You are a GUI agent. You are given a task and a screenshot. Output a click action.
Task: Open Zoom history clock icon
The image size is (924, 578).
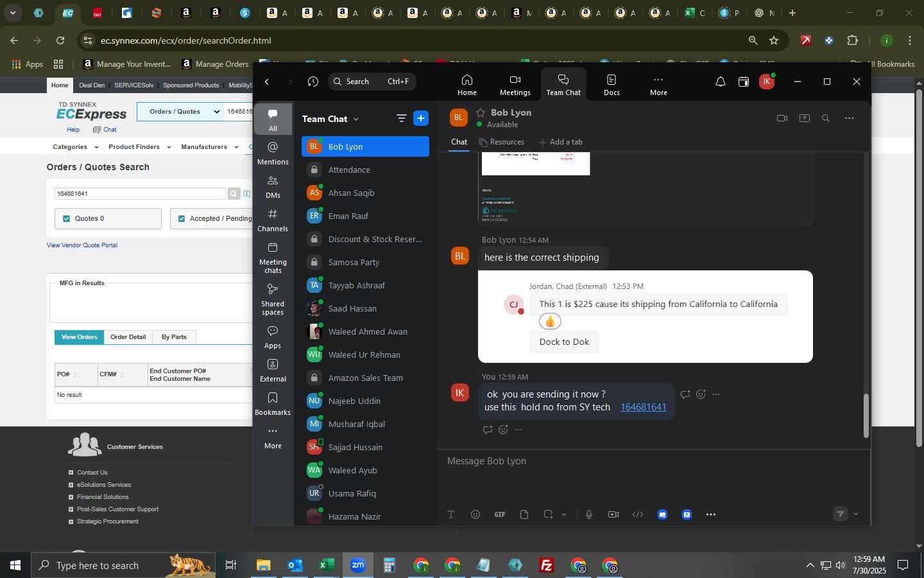pos(312,82)
